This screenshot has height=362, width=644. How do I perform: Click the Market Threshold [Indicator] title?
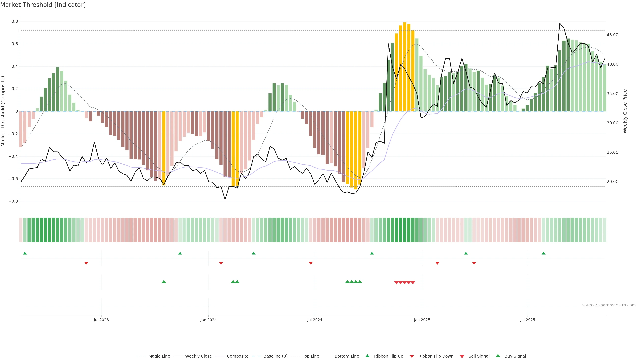(43, 5)
